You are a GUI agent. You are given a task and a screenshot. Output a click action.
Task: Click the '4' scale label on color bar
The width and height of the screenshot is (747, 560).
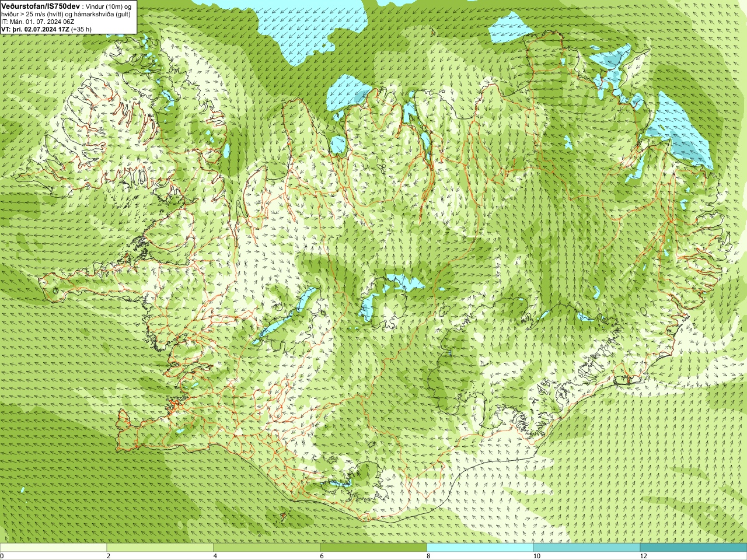click(215, 556)
